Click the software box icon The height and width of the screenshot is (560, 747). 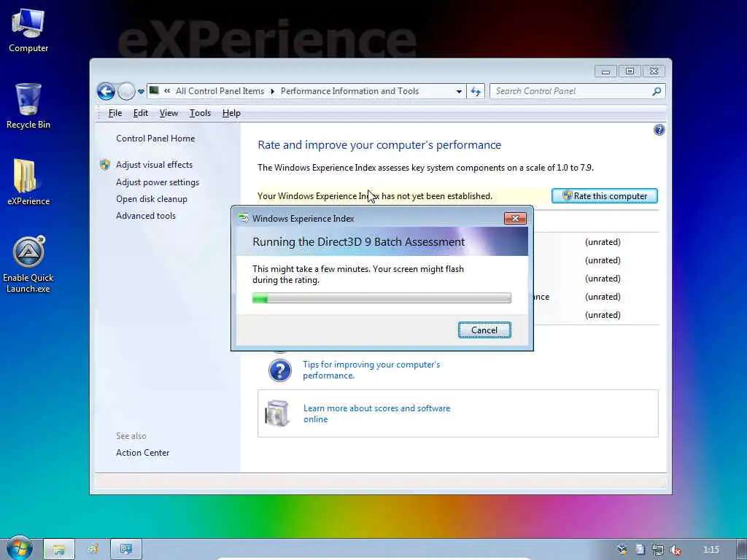pos(277,413)
